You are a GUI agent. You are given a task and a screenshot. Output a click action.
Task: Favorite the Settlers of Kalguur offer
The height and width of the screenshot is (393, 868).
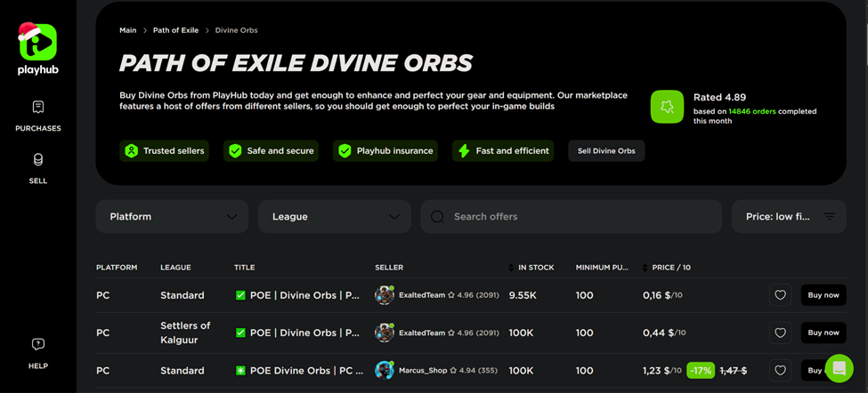(x=780, y=333)
